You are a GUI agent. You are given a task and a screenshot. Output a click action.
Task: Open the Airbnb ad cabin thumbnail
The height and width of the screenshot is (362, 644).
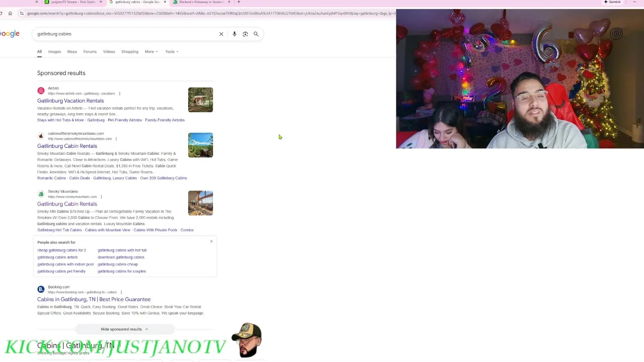(200, 100)
